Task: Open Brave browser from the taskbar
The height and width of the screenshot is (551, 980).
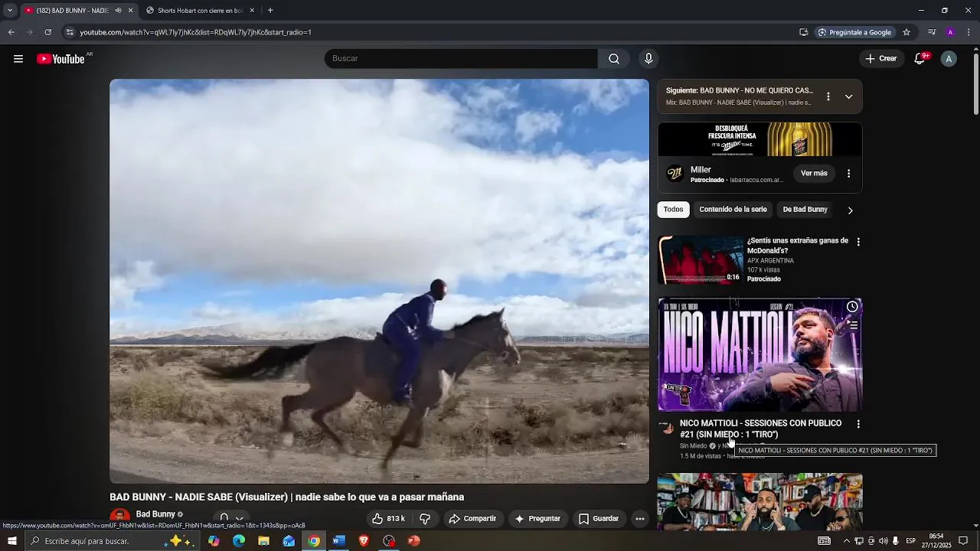Action: tap(364, 541)
